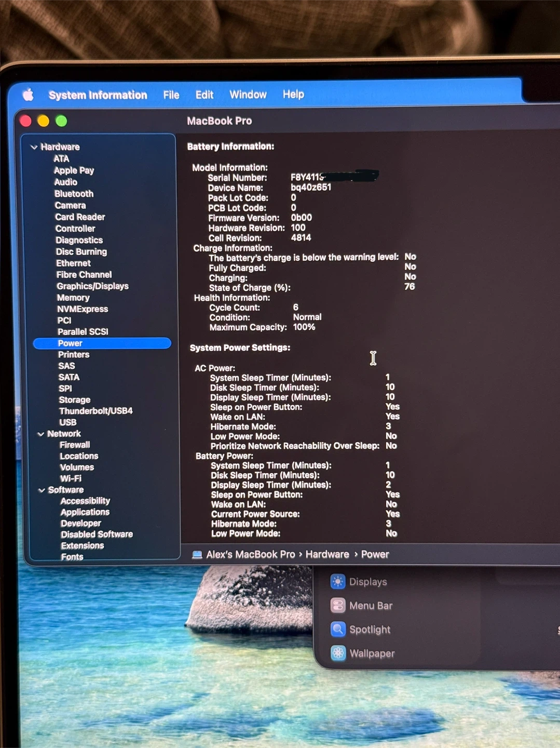
Task: Collapse the Hardware section
Action: (34, 147)
